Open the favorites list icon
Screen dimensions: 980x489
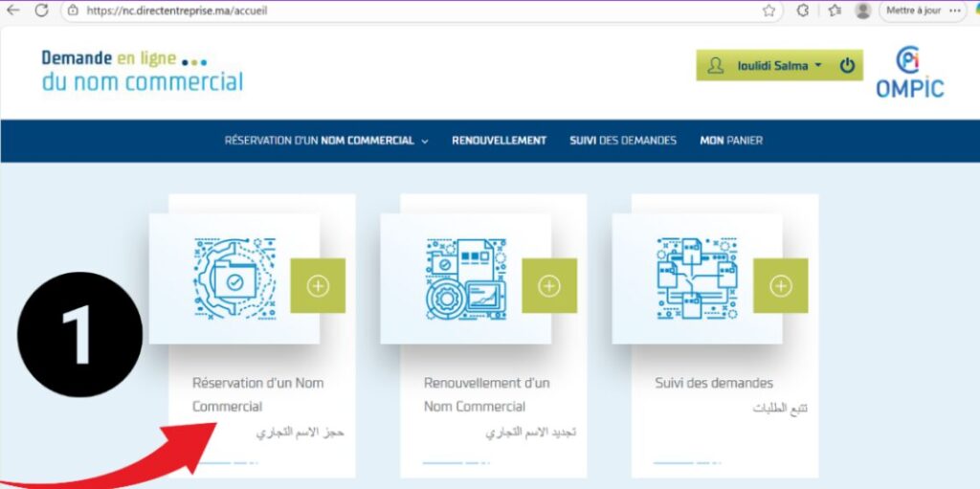point(834,11)
